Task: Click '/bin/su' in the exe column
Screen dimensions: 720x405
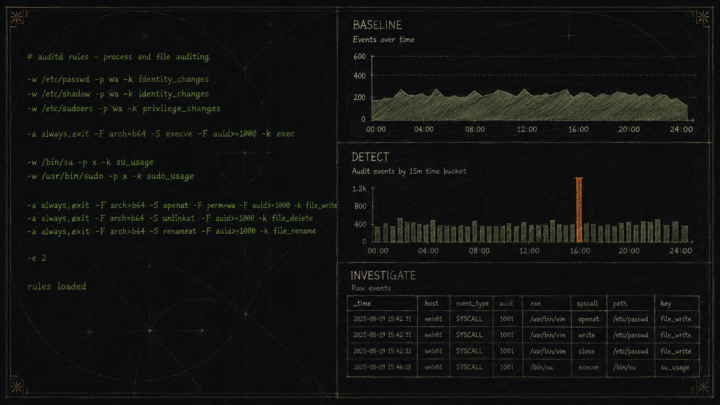Action: coord(541,367)
